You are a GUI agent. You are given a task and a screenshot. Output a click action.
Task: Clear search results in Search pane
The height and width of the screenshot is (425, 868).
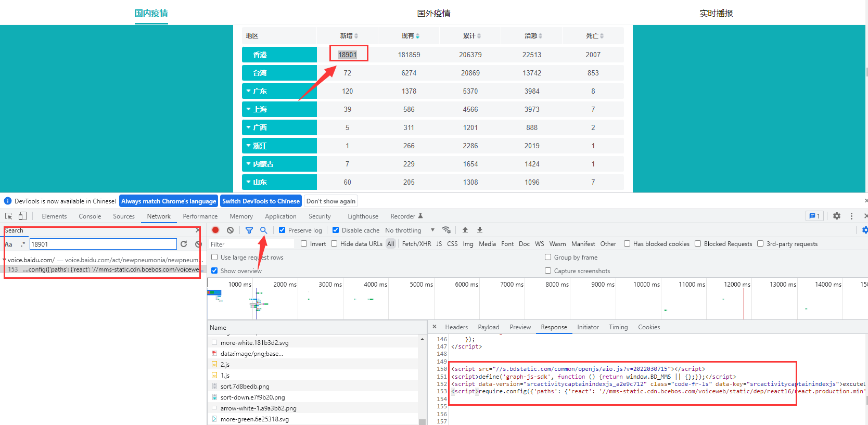point(198,244)
